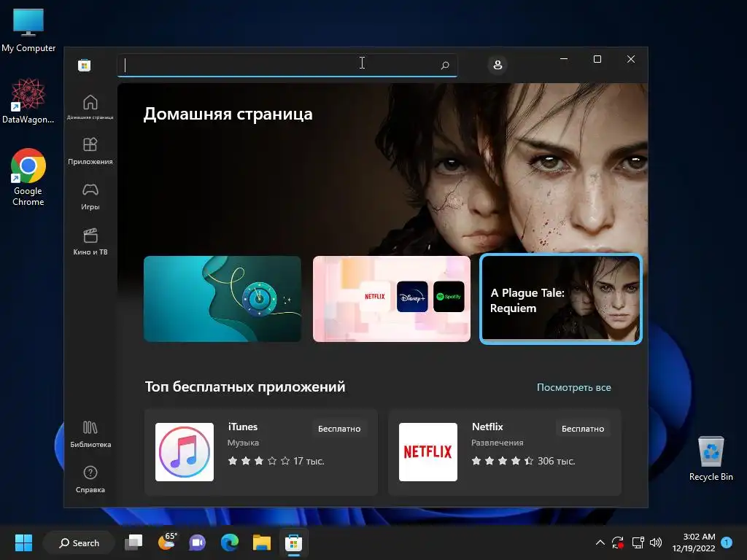Maximize the Microsoft Store window
Viewport: 747px width, 560px height.
597,59
